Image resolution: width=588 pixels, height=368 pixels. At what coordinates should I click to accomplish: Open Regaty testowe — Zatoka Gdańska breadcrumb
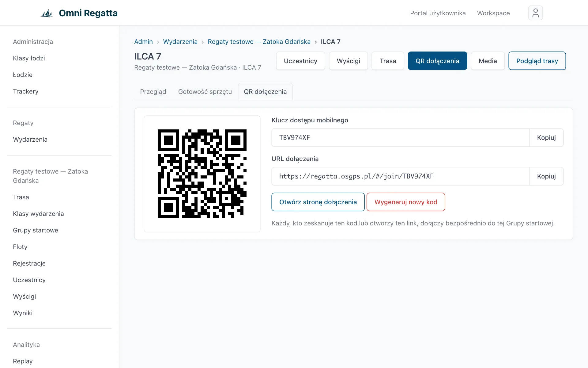click(x=259, y=42)
